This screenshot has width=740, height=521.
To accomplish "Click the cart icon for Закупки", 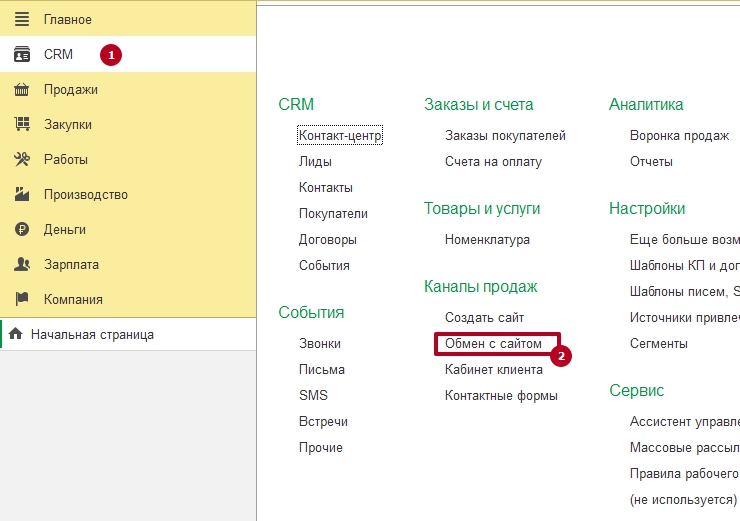I will pos(22,124).
